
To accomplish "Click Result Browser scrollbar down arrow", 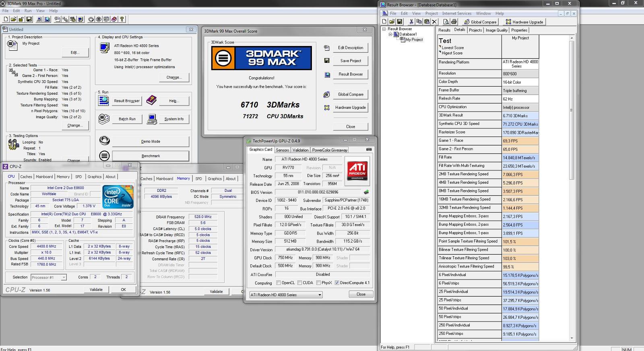I will [572, 338].
